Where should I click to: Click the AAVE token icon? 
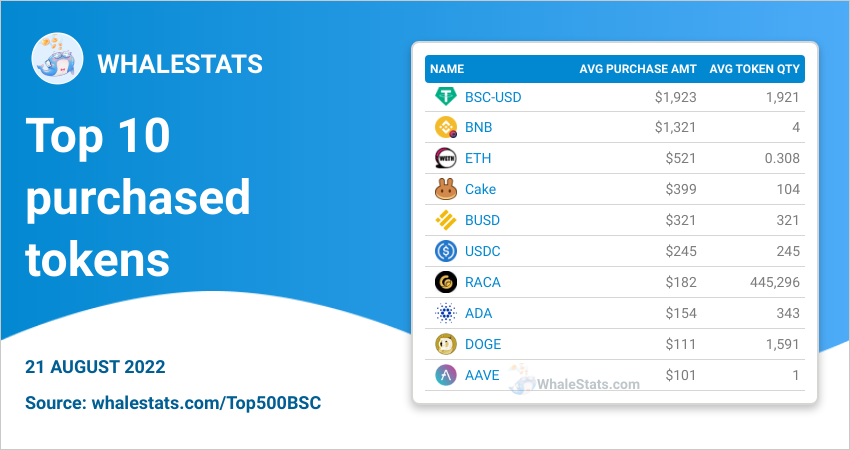(446, 375)
